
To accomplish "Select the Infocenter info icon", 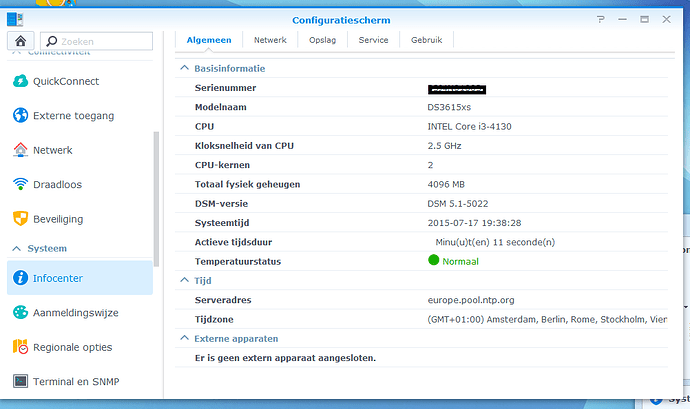I will point(20,278).
